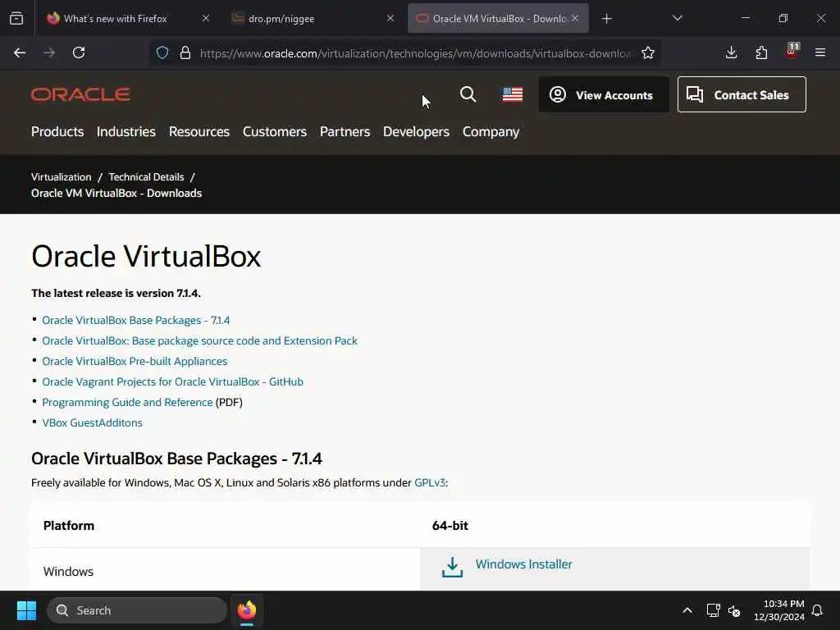The height and width of the screenshot is (630, 840).
Task: Select 'The latest release is version 7.1.4' text
Action: click(x=116, y=294)
